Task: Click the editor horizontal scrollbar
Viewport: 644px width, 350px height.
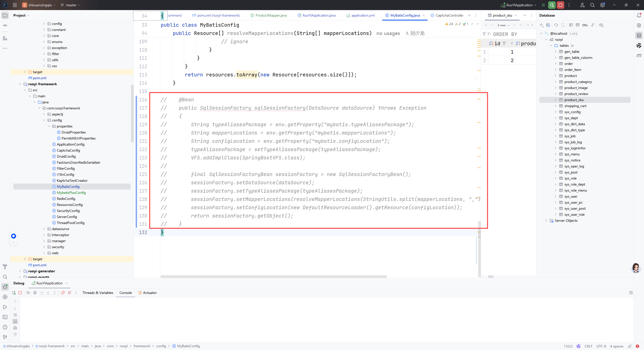Action: pos(273,277)
